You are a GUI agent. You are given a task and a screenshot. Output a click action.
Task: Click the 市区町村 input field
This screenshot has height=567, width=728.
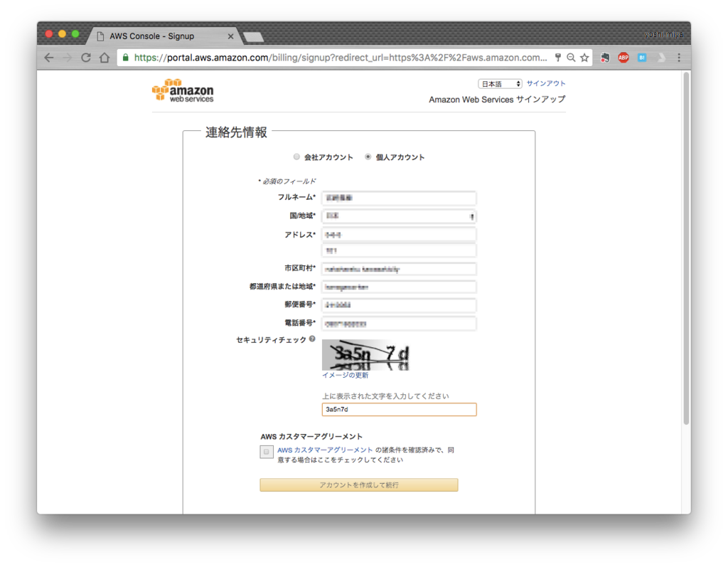(x=399, y=269)
